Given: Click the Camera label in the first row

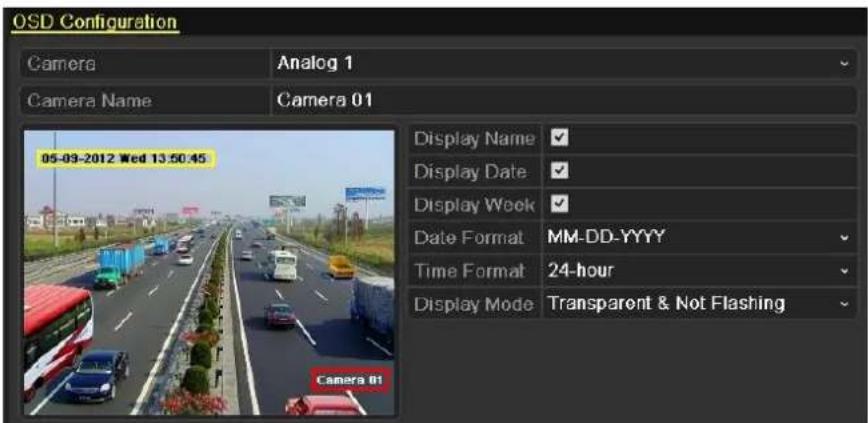Looking at the screenshot, I should (x=61, y=64).
